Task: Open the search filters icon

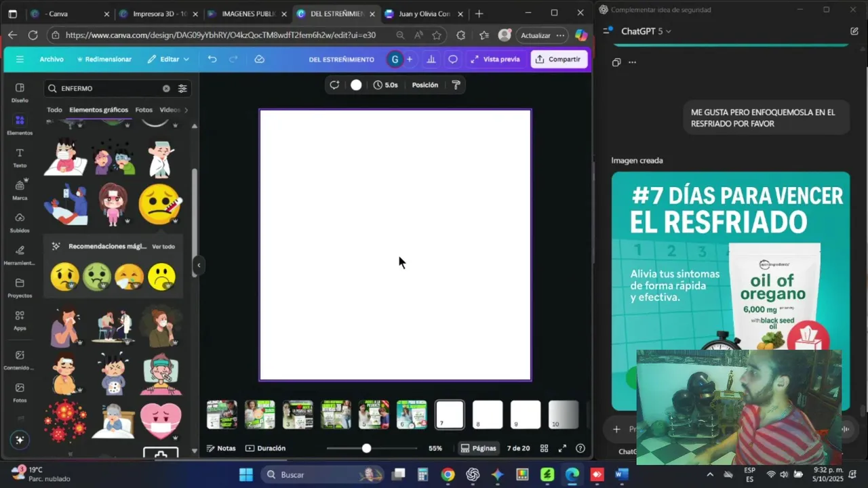Action: point(182,88)
